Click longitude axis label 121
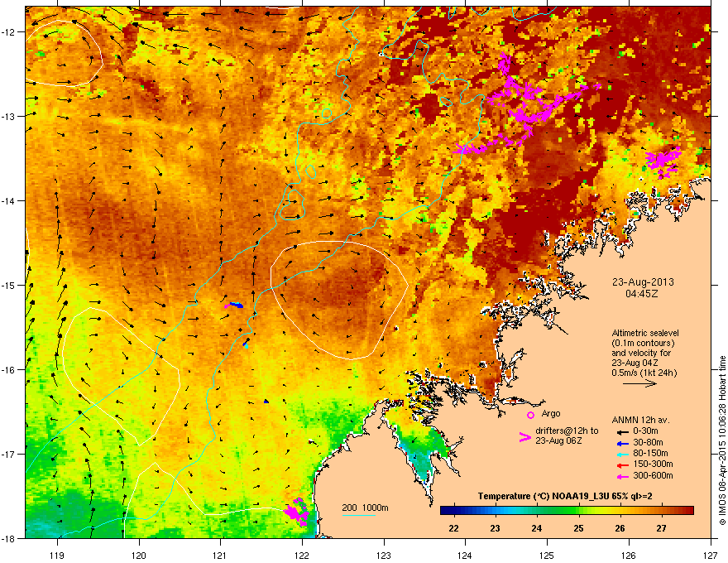This screenshot has height=563, width=728. point(220,555)
